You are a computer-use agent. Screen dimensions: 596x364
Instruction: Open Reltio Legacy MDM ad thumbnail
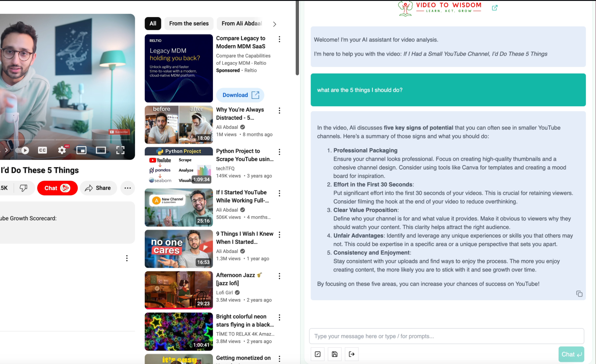tap(179, 68)
